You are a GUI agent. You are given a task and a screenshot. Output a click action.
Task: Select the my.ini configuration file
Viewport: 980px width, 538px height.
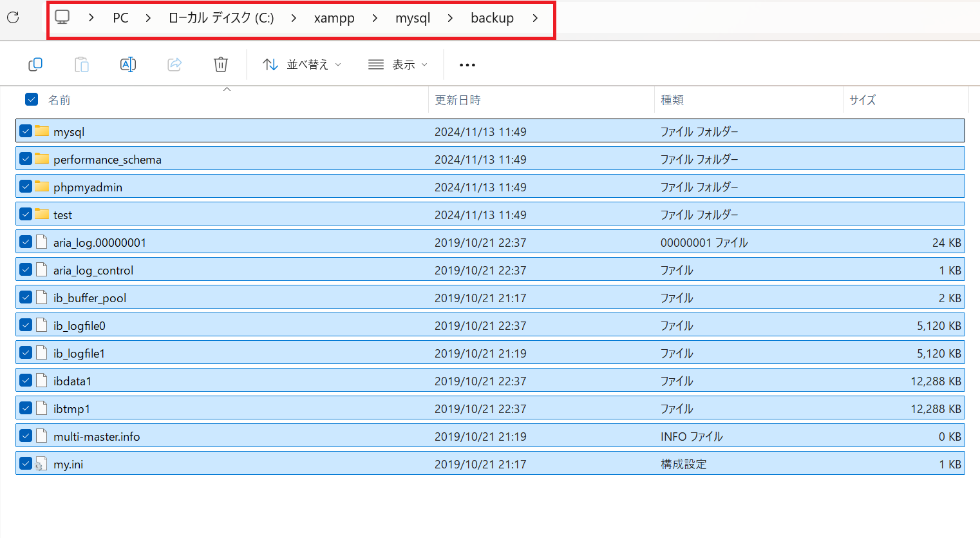pos(68,464)
